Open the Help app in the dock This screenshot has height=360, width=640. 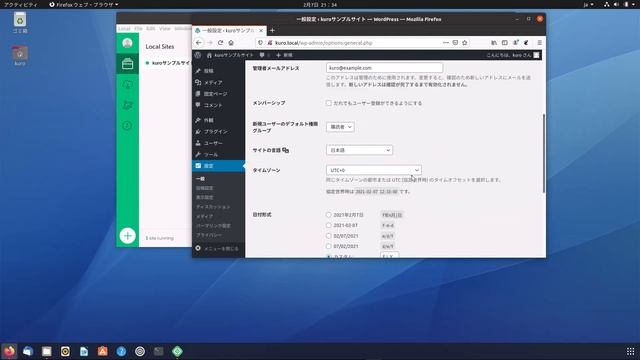coord(121,351)
